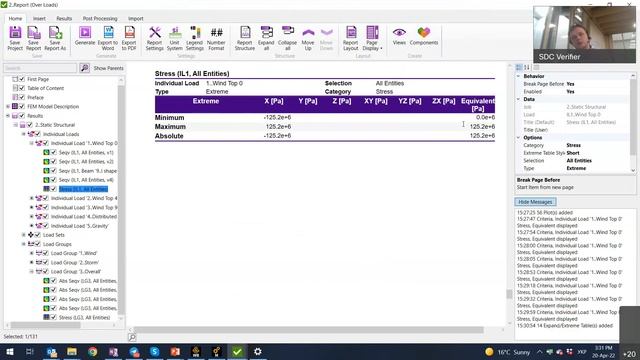Export the report to PDF
Viewport: 640px width, 360px height.
pyautogui.click(x=129, y=38)
